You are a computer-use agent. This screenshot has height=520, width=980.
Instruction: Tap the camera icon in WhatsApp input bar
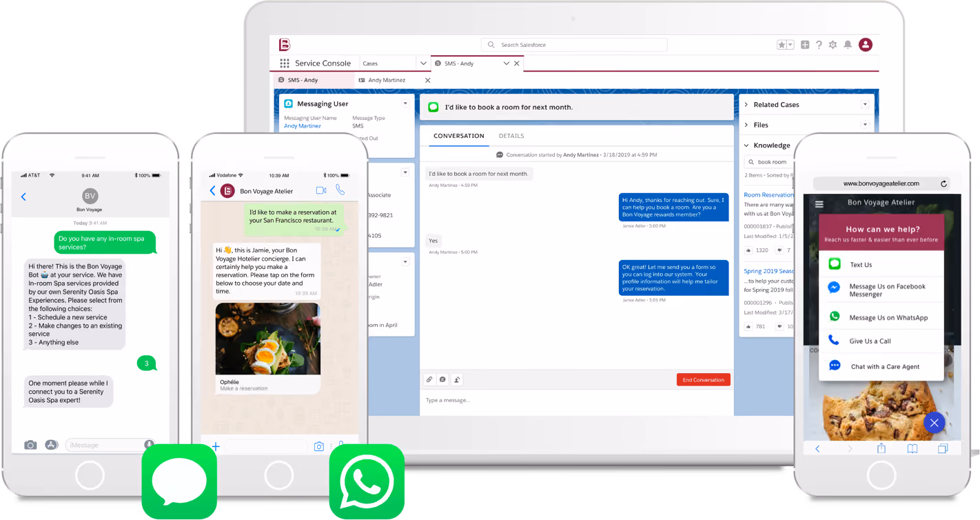318,447
